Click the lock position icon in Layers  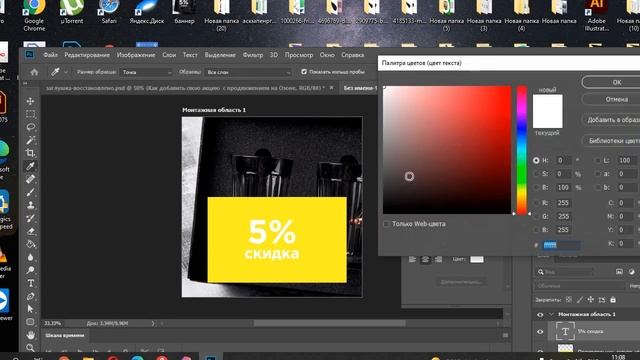(x=591, y=300)
